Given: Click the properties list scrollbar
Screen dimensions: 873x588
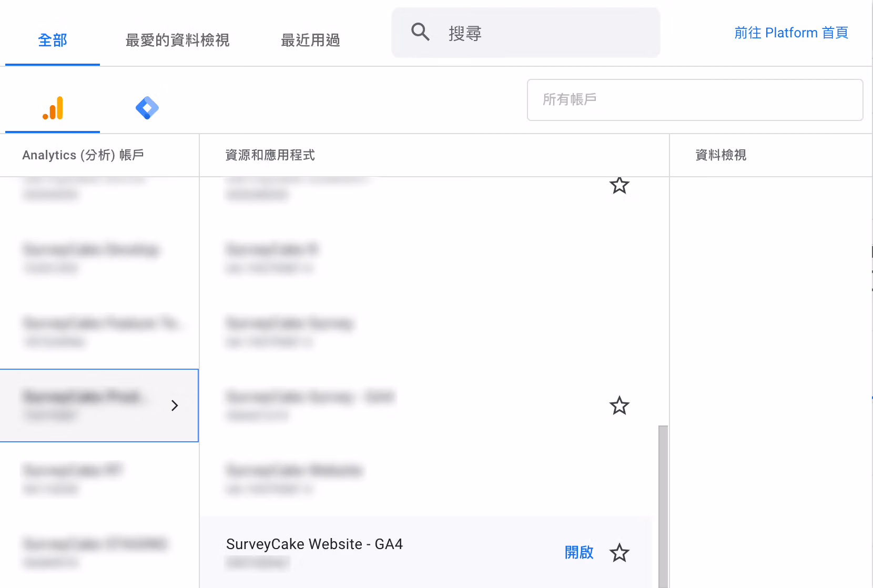Looking at the screenshot, I should (663, 506).
